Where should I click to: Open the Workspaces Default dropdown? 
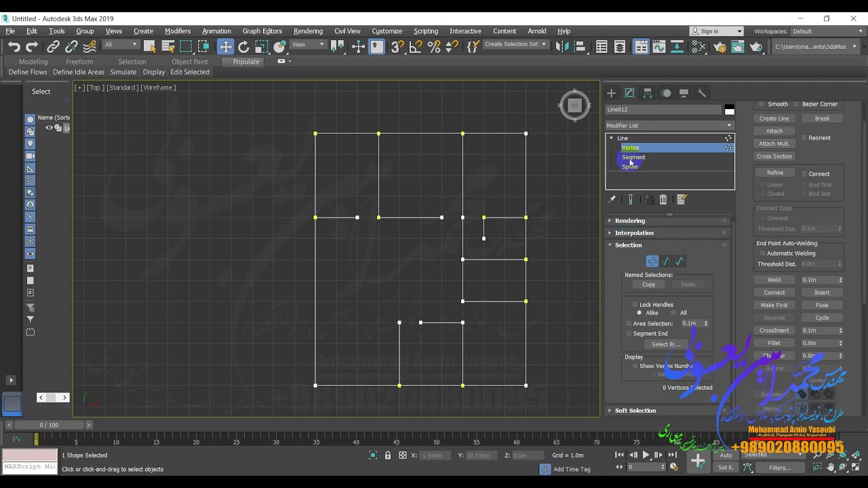click(825, 31)
